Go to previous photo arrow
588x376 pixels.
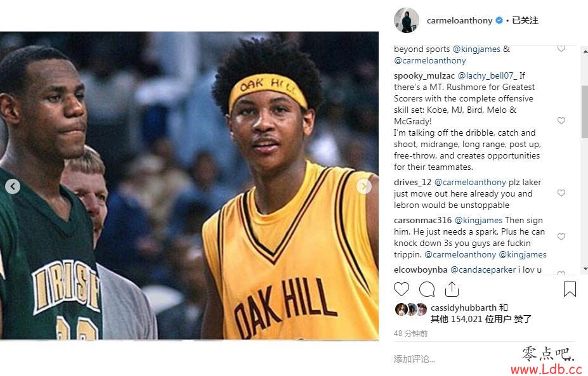tap(13, 186)
